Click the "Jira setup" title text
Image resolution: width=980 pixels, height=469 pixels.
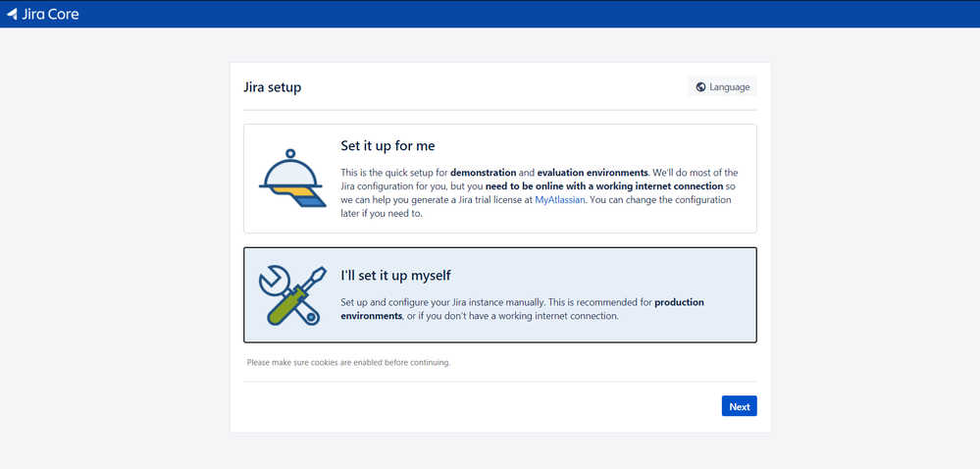[273, 87]
